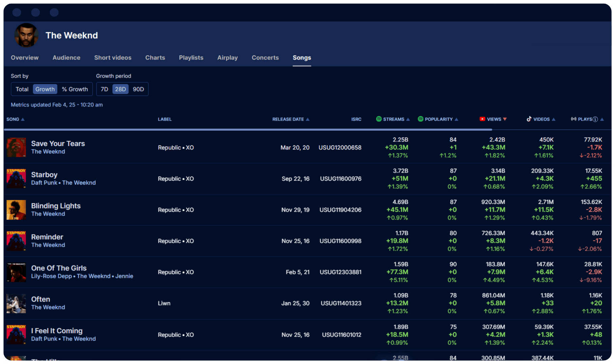Select the Songs tab

pos(302,58)
